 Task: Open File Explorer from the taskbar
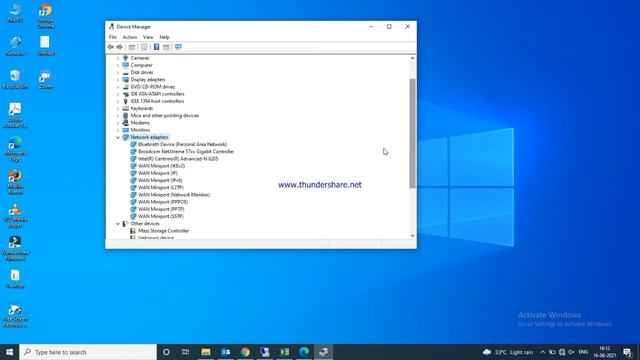pos(206,352)
